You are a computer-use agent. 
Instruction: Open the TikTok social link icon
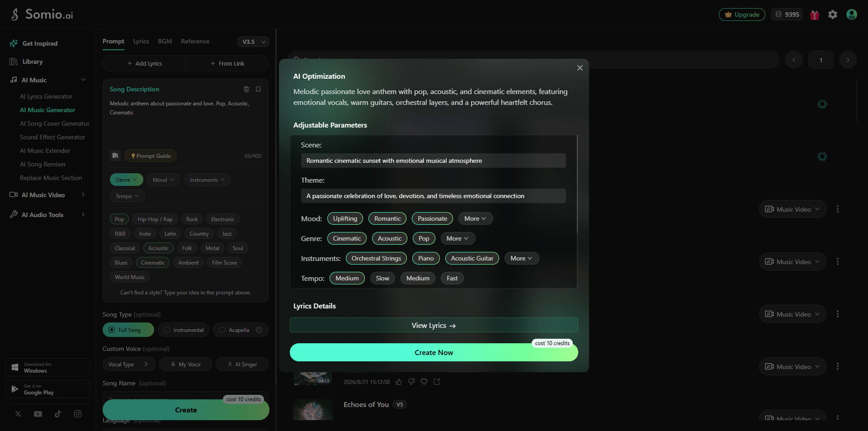58,414
